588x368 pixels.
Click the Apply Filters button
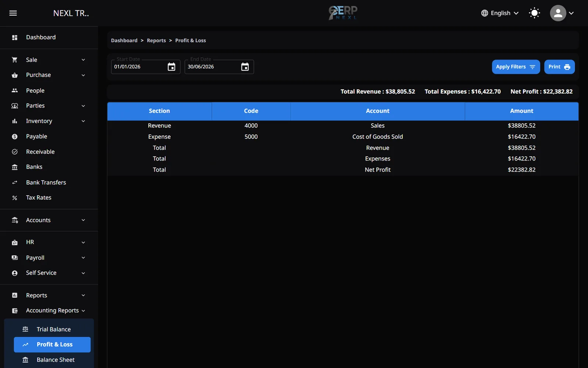[516, 67]
